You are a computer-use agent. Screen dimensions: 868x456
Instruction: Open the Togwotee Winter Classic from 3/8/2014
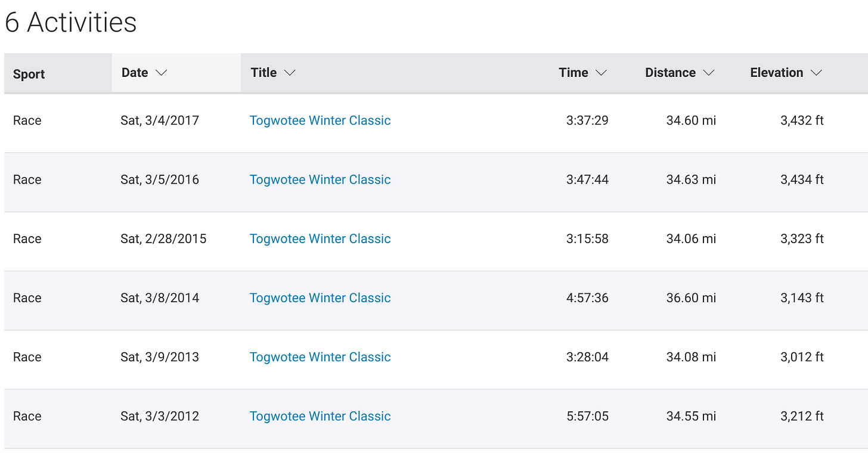[x=320, y=297]
